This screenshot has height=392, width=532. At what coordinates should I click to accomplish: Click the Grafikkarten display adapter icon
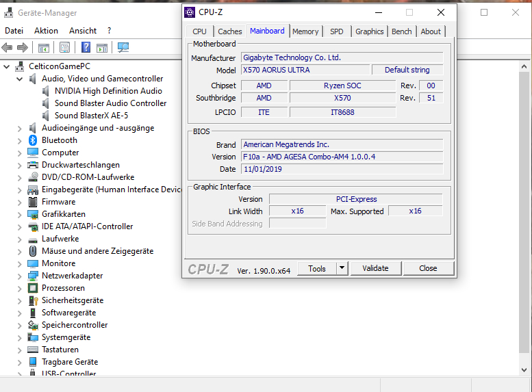pos(33,214)
